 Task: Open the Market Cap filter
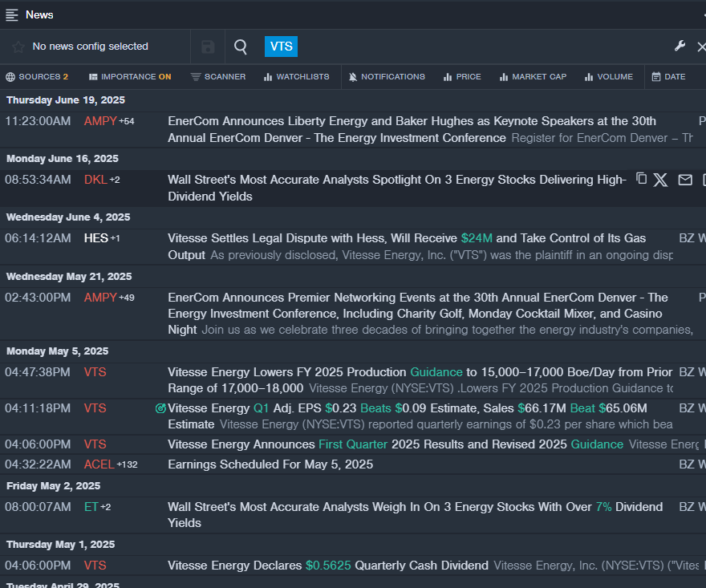click(x=533, y=76)
